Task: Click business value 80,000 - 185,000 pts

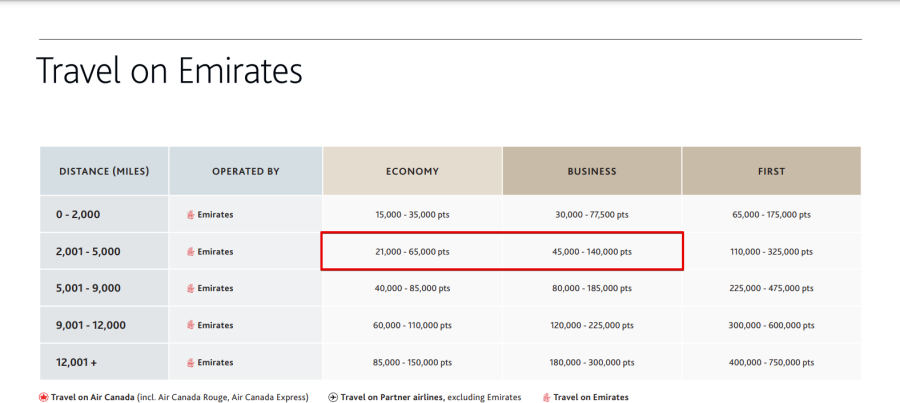Action: coord(592,288)
